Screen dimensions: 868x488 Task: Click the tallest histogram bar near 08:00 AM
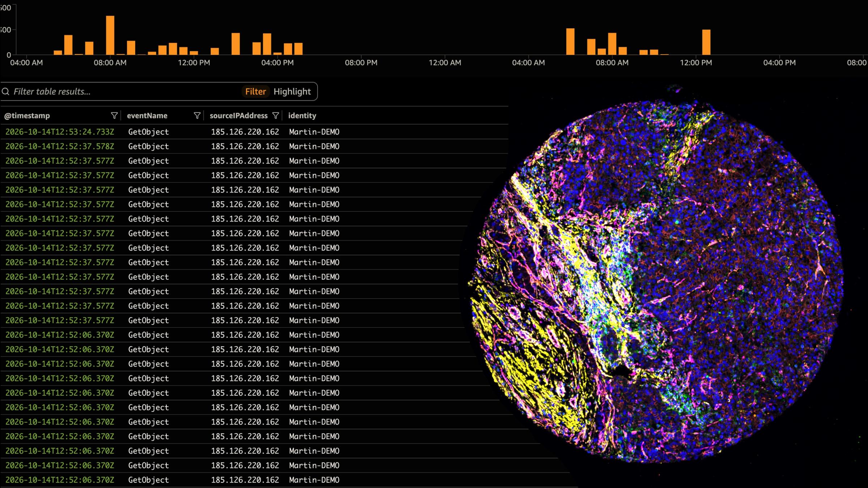pyautogui.click(x=110, y=35)
